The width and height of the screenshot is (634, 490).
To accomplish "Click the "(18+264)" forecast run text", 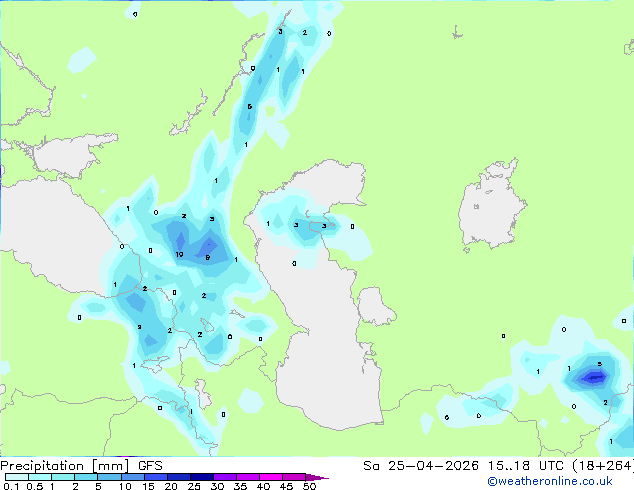I will [602, 466].
